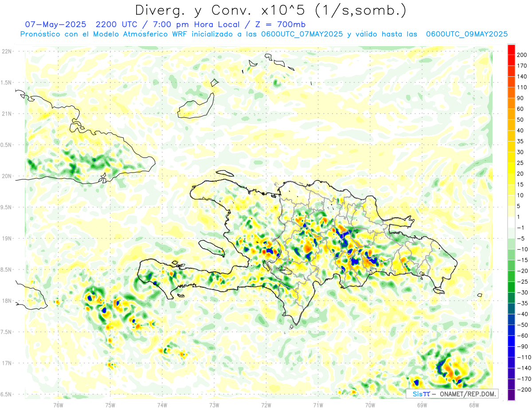The width and height of the screenshot is (532, 411).
Task: Click the "17N" latitude label
Action: click(x=7, y=363)
